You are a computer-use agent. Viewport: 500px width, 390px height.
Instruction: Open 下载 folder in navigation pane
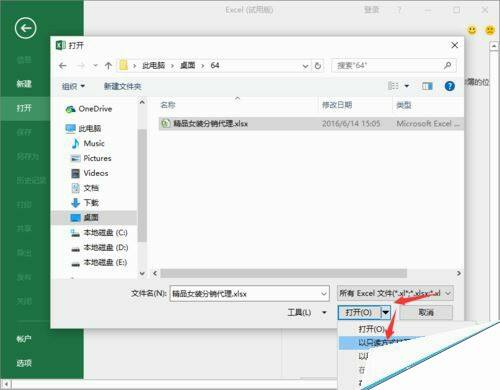[85, 203]
